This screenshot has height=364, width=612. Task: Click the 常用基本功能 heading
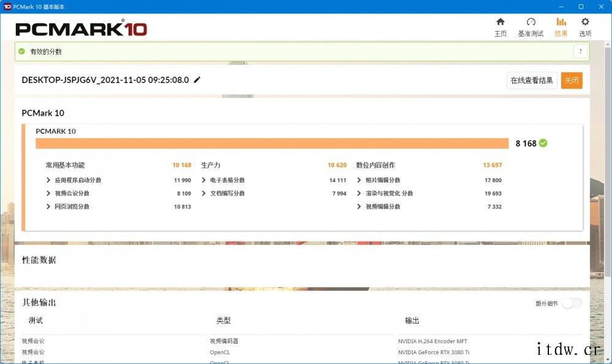65,165
